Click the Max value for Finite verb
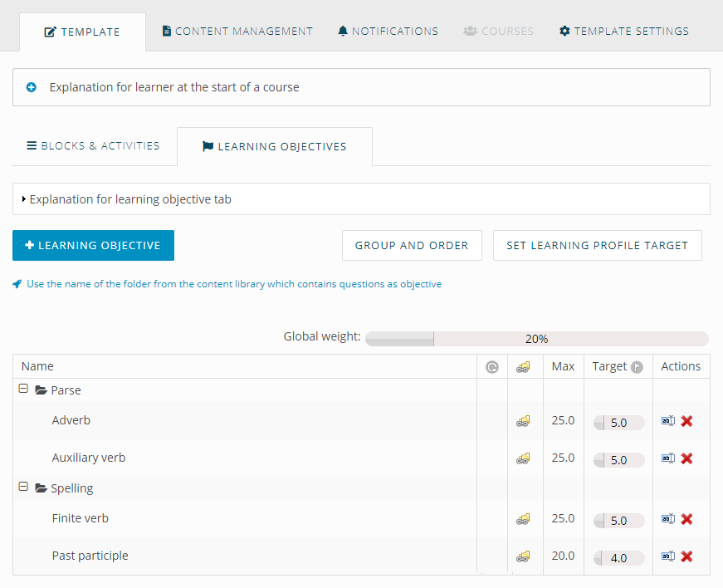The image size is (723, 588). (563, 518)
